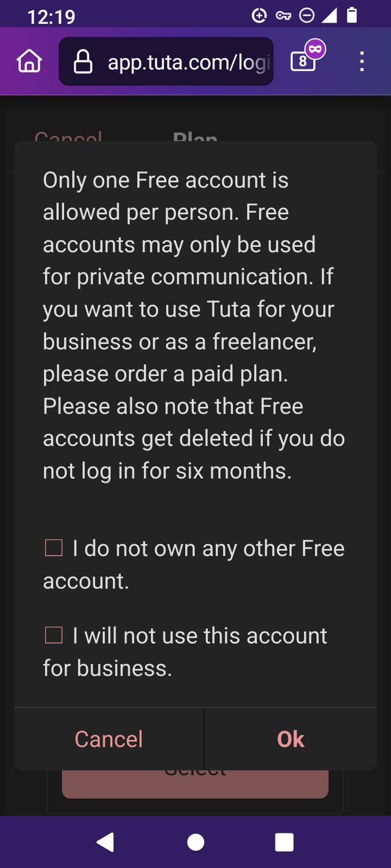
Task: Tap the battery icon in the status bar
Action: 352,16
